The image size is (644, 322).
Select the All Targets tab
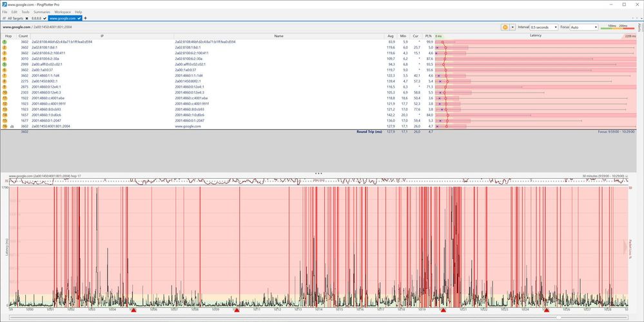14,18
